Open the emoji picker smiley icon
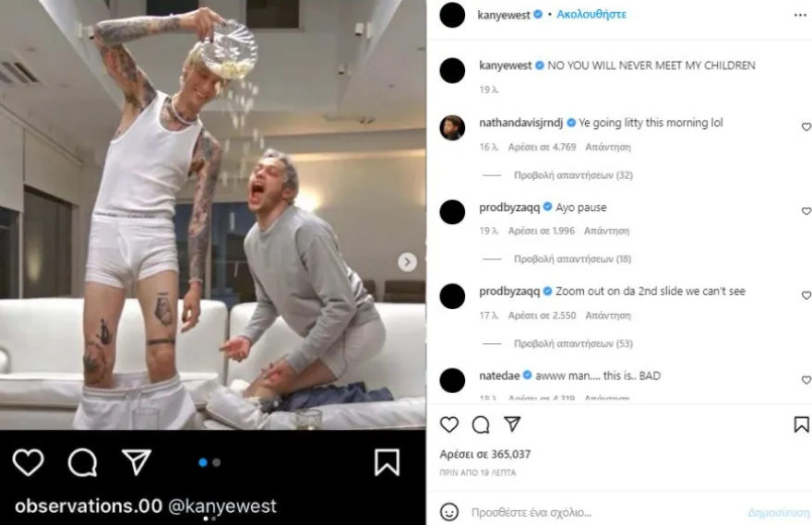Image resolution: width=812 pixels, height=525 pixels. [449, 512]
